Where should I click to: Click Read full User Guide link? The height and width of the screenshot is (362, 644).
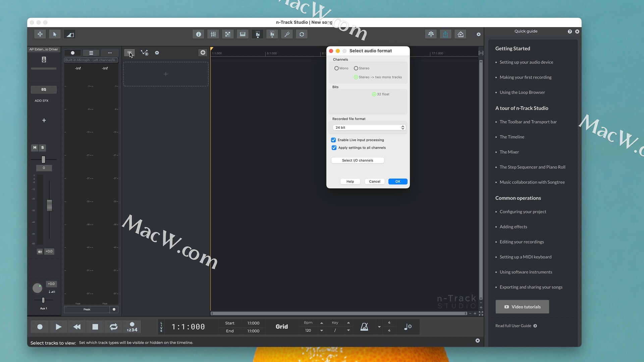(x=516, y=326)
